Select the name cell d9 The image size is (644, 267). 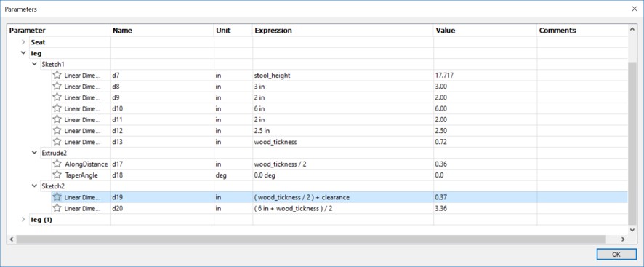click(162, 97)
